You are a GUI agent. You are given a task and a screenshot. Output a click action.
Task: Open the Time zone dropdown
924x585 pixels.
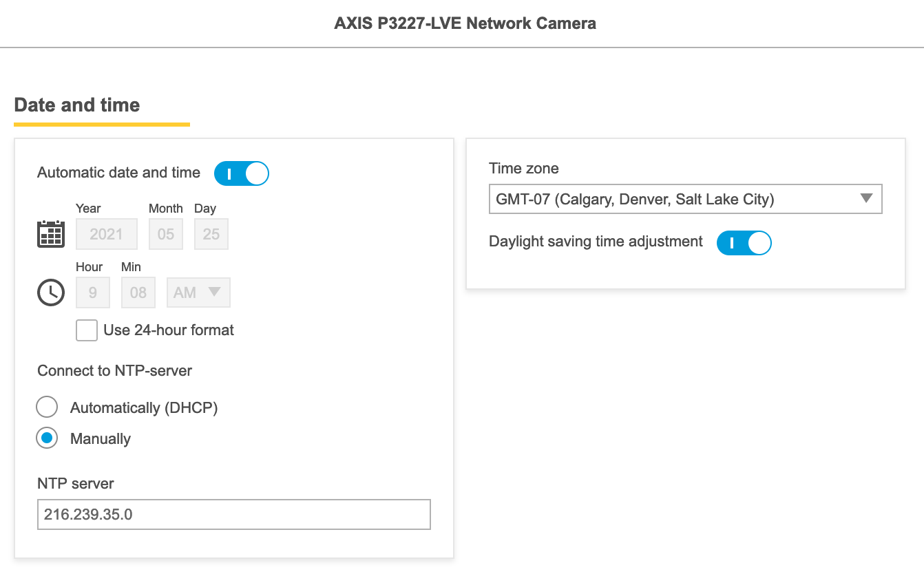[x=684, y=200]
